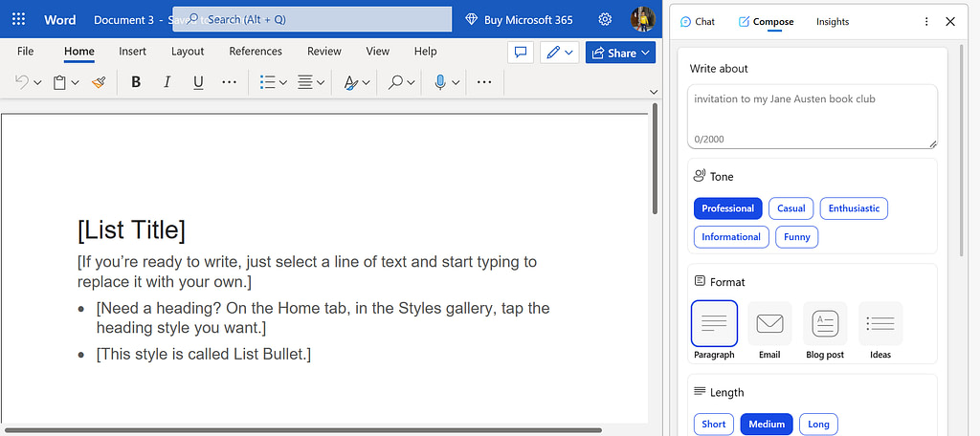This screenshot has width=980, height=436.
Task: Expand the ribbon display options chevron
Action: pyautogui.click(x=654, y=92)
